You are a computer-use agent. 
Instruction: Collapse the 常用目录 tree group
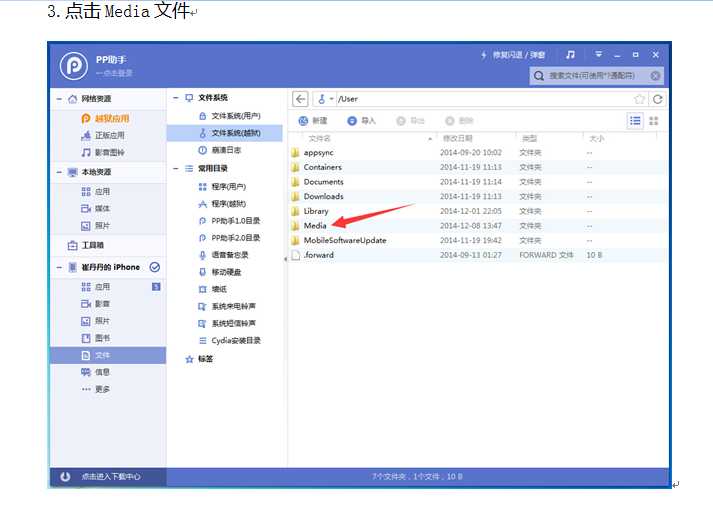click(x=176, y=169)
